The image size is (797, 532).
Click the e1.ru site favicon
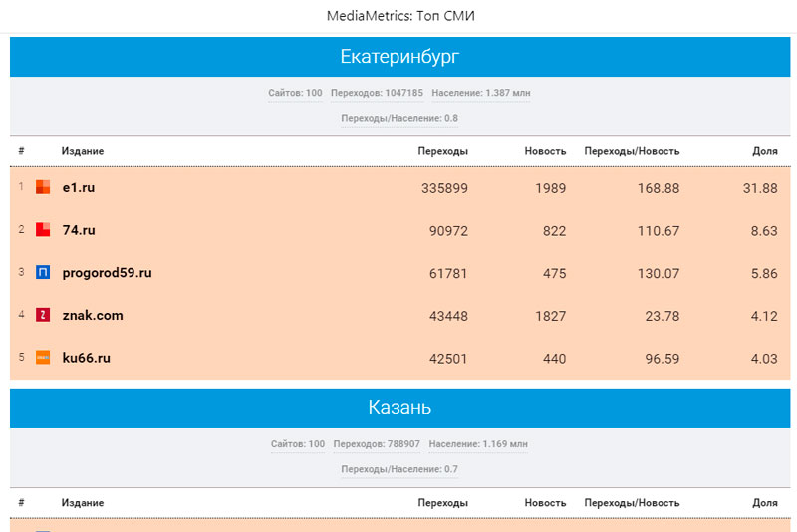[x=43, y=187]
